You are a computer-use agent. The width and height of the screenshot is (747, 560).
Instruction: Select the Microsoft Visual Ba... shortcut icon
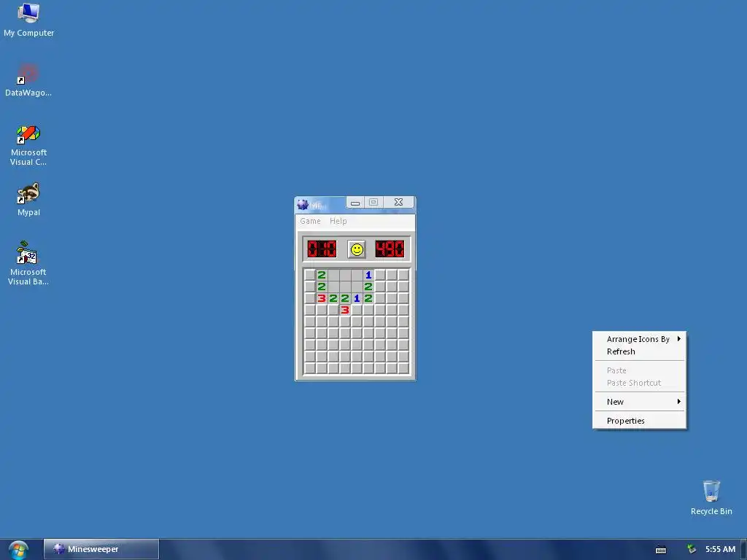[28, 263]
